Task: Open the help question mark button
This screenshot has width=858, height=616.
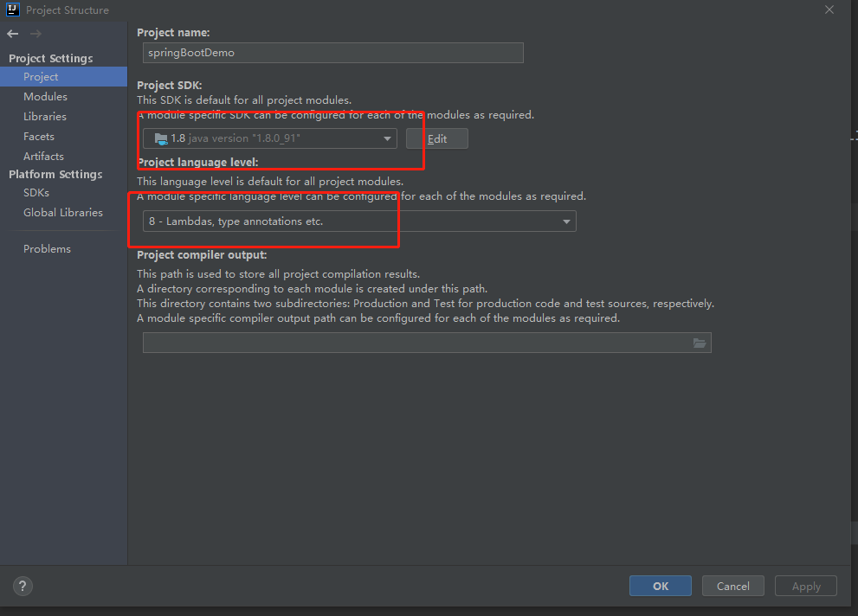Action: (x=23, y=586)
